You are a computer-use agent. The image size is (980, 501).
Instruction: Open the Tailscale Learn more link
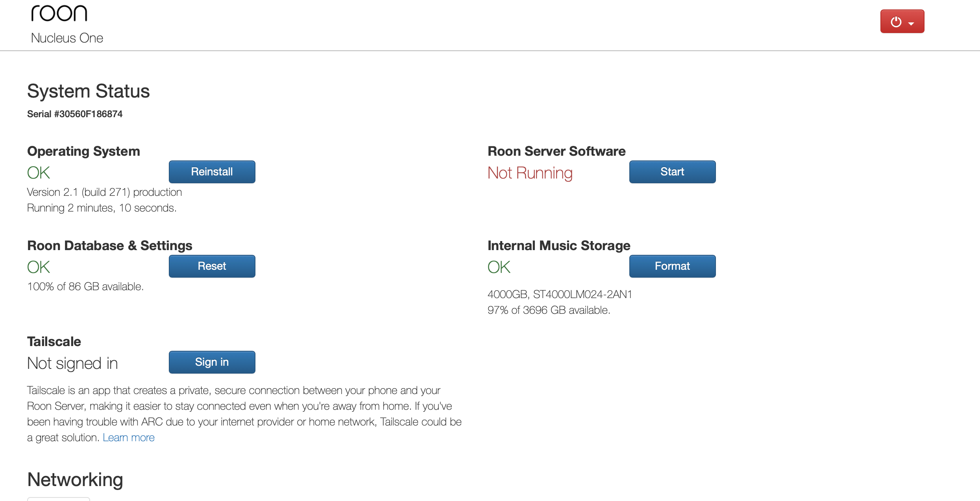tap(129, 438)
